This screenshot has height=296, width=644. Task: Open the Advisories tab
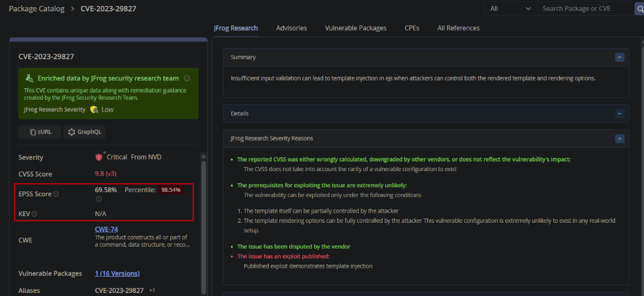(x=291, y=28)
